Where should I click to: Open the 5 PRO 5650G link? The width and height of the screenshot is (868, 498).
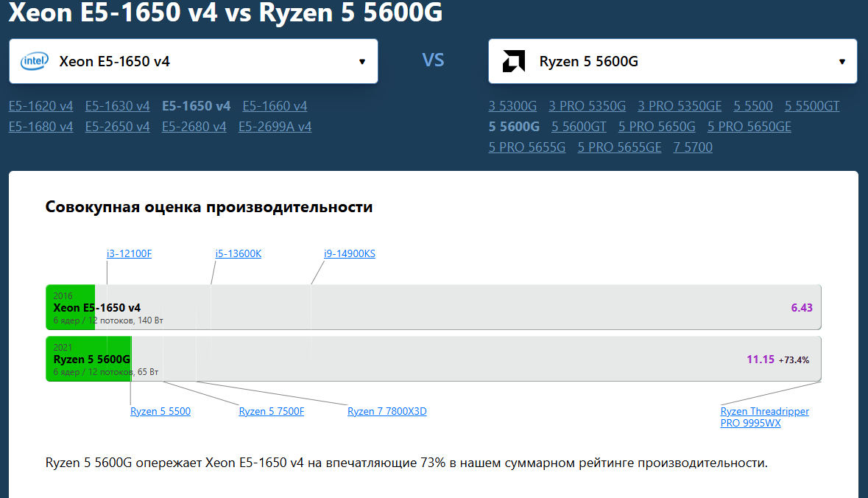coord(657,127)
